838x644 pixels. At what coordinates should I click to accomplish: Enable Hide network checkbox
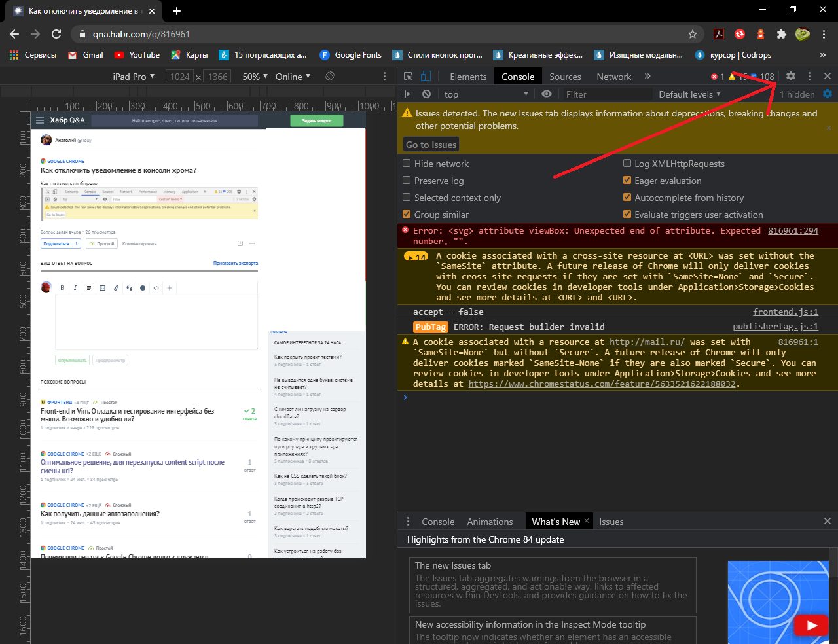click(407, 164)
